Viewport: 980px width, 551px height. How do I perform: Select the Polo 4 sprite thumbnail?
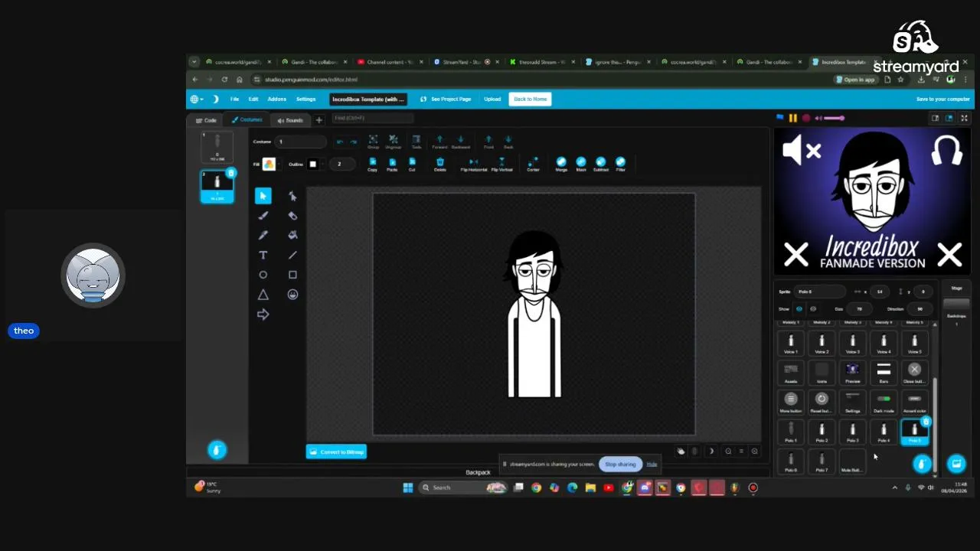(x=884, y=433)
